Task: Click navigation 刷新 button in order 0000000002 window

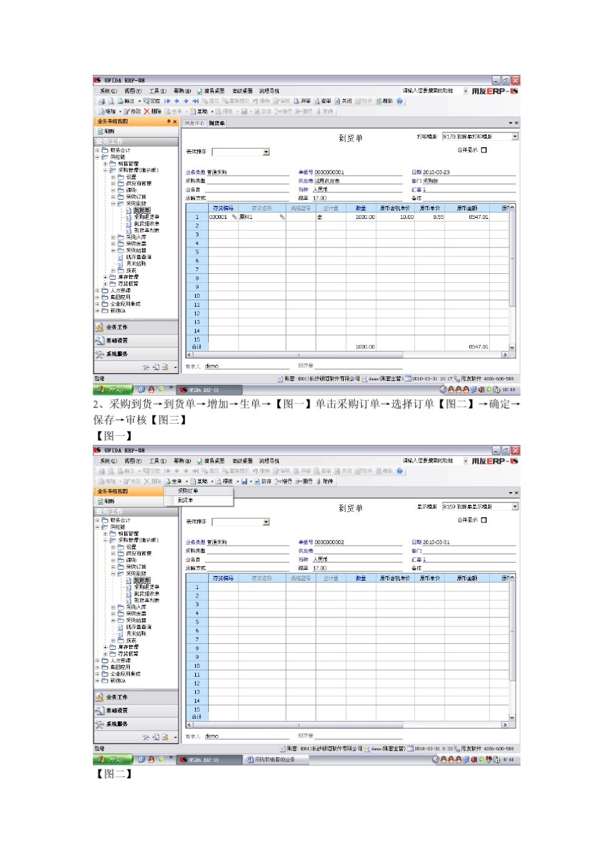Action: (106, 501)
